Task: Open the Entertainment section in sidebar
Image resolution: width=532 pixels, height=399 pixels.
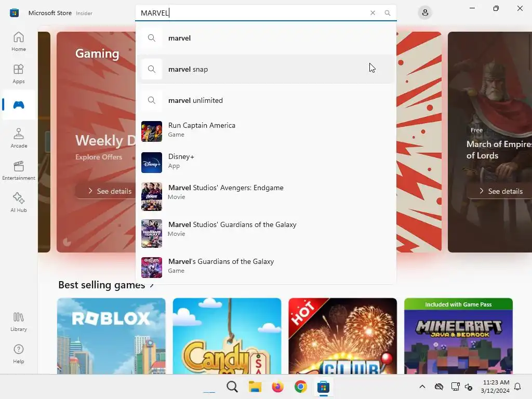Action: 19,170
